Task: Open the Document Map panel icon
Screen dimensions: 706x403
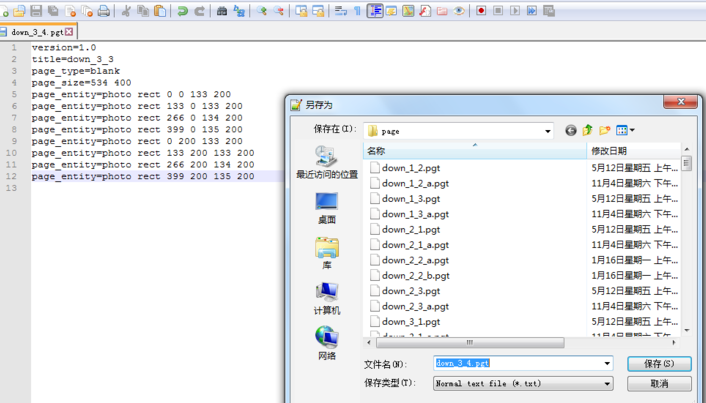Action: [x=408, y=11]
